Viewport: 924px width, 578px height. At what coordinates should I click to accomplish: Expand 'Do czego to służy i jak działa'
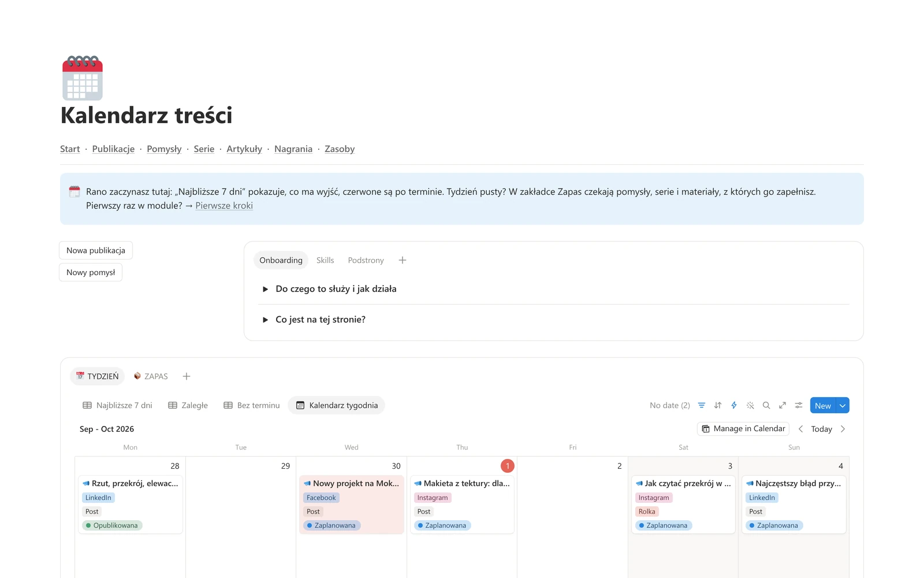(x=265, y=289)
